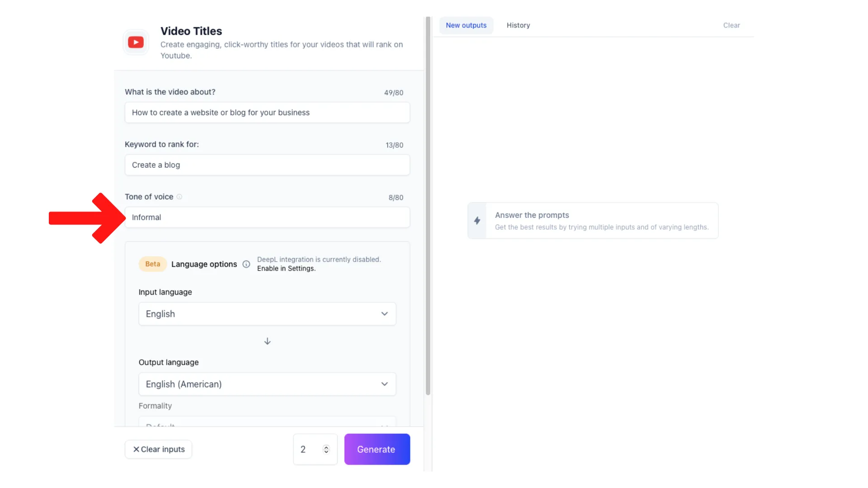Click the Language options info icon

[x=246, y=264]
